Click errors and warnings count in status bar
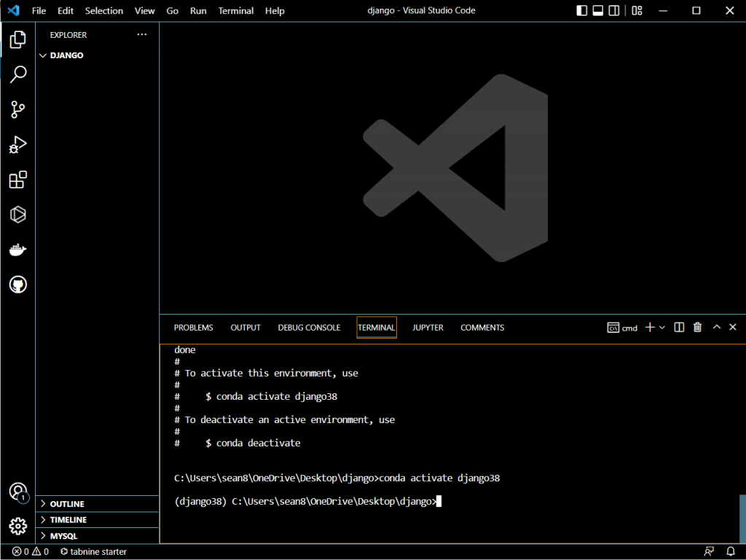This screenshot has height=560, width=746. pyautogui.click(x=31, y=552)
